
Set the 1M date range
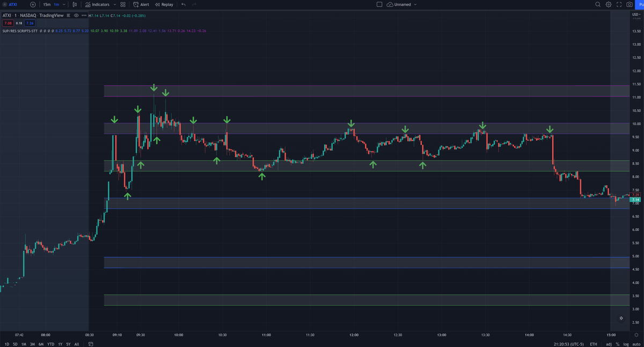point(24,344)
